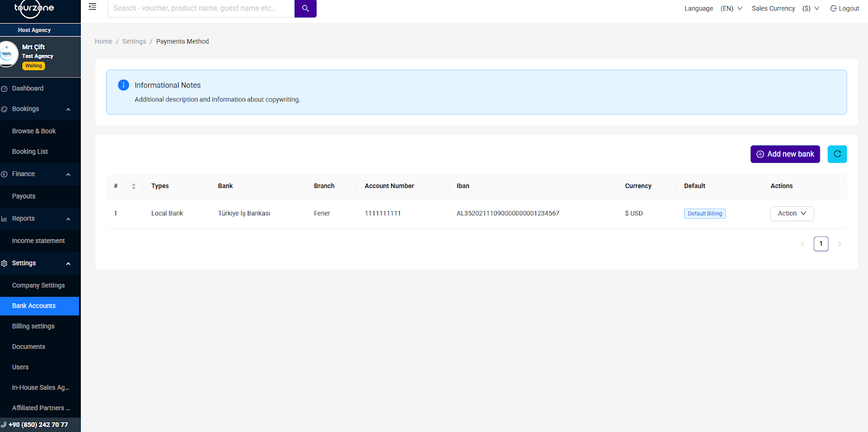Image resolution: width=868 pixels, height=432 pixels.
Task: Click the Waiting status badge
Action: tap(34, 66)
